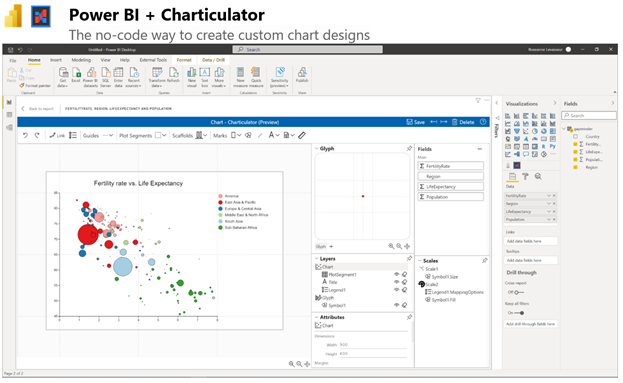Viewport: 623px width, 383px height.
Task: Open the Modeling ribbon tab
Action: pos(81,60)
